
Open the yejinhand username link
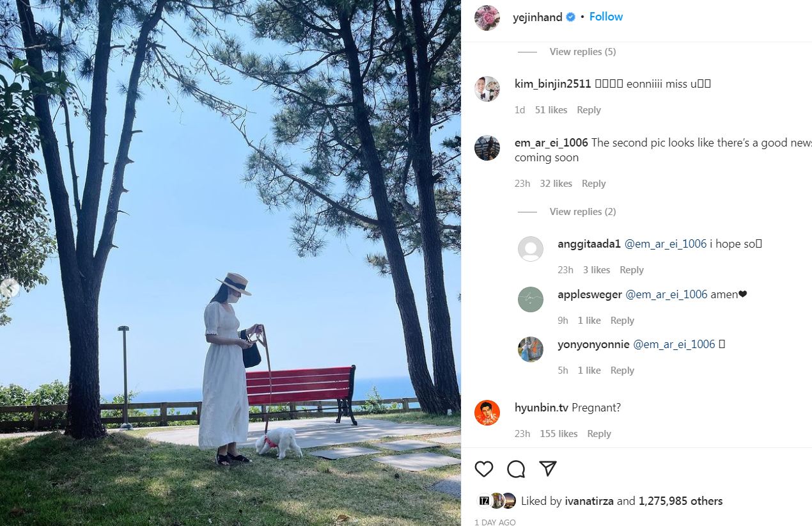pos(538,17)
